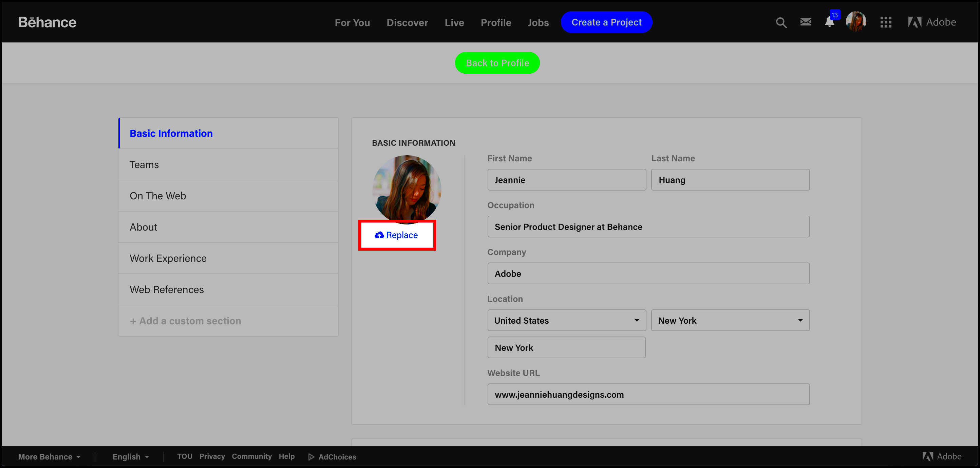Navigate to the Work Experience section
The height and width of the screenshot is (468, 980).
[x=168, y=258]
